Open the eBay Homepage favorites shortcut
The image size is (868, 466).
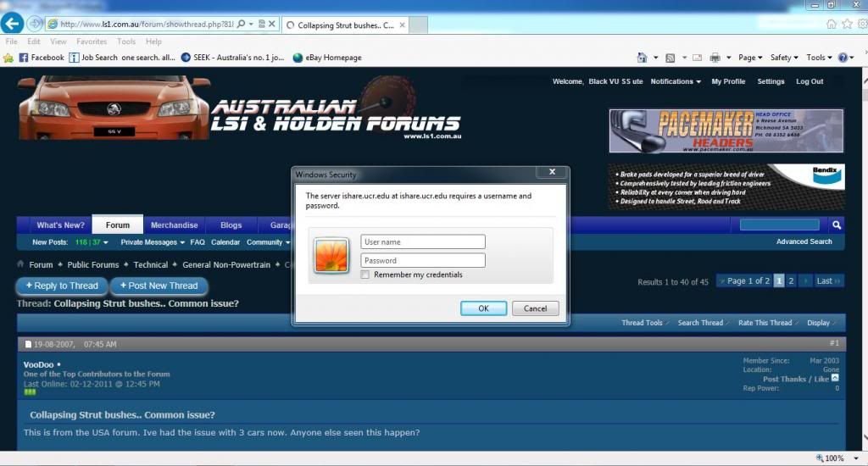tap(327, 58)
